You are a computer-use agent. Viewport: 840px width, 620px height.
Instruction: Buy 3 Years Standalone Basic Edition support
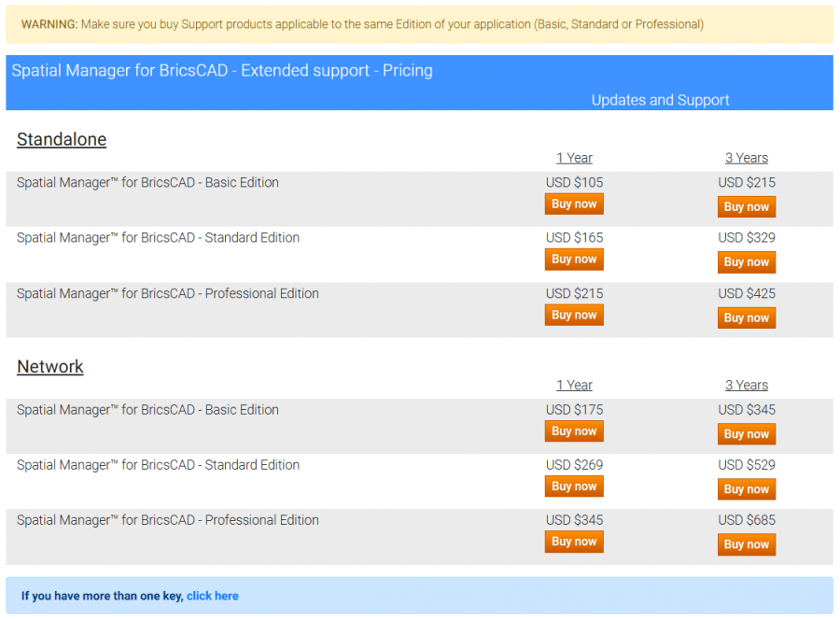(x=746, y=206)
